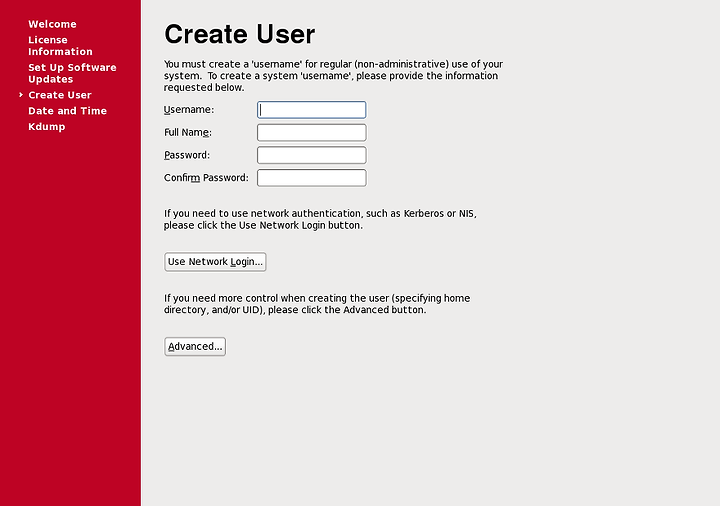Screen dimensions: 720x506
Task: Click the 'You must create a username' paragraph
Action: [333, 76]
